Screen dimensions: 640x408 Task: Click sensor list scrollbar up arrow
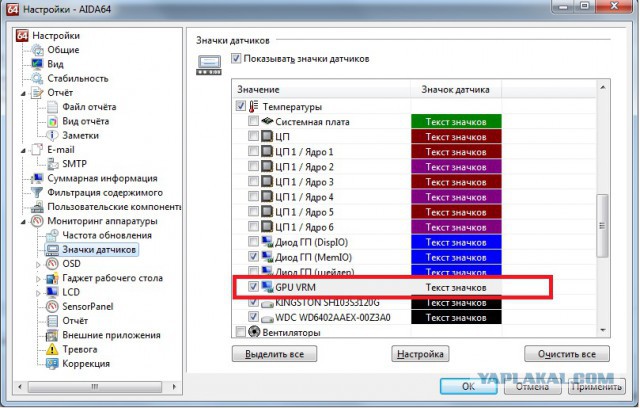coord(603,87)
